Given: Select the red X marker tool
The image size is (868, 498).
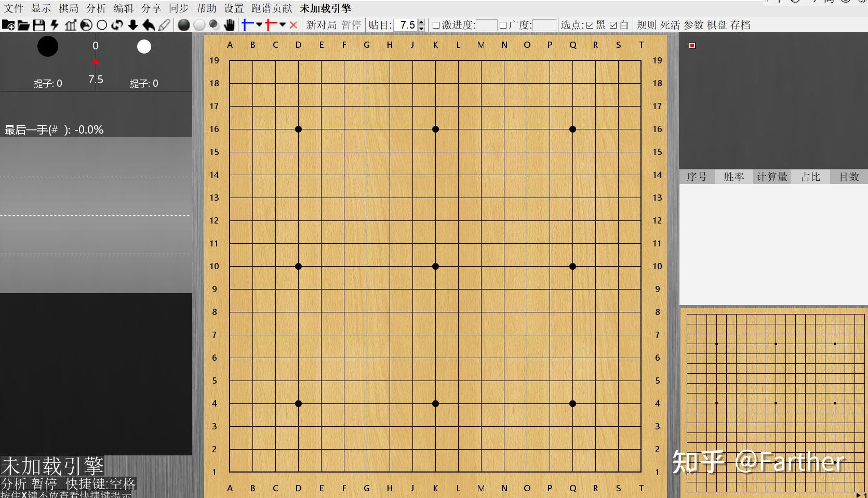Looking at the screenshot, I should pyautogui.click(x=293, y=25).
